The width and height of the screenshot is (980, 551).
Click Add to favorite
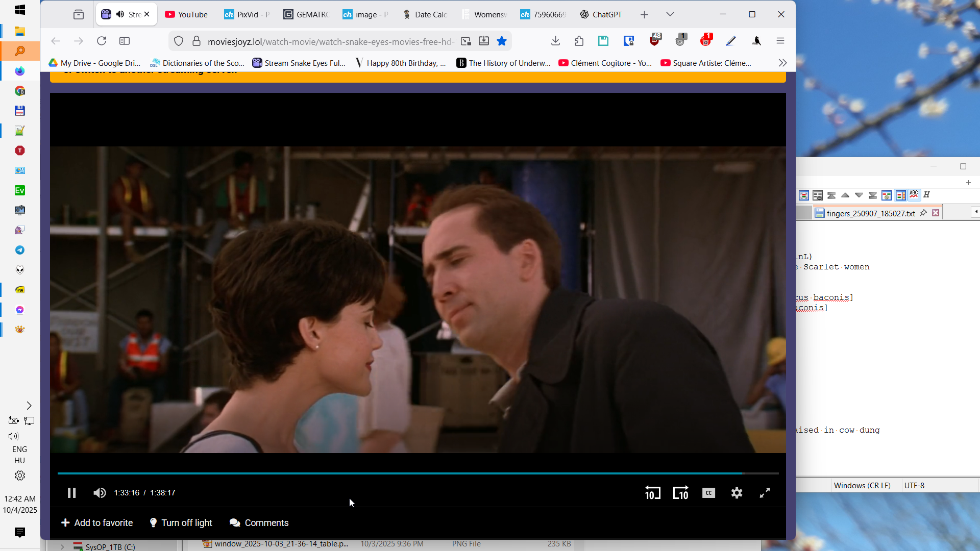(x=97, y=522)
